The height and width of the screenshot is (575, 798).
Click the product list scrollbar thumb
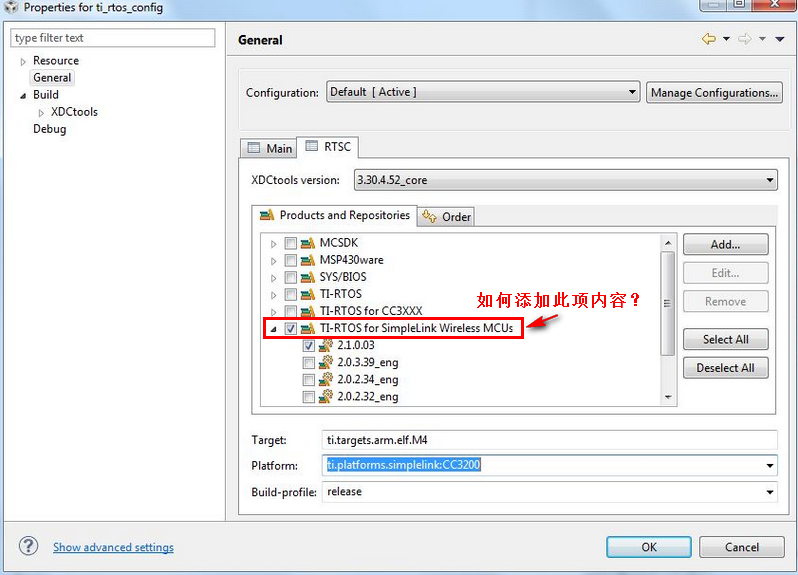click(x=668, y=303)
